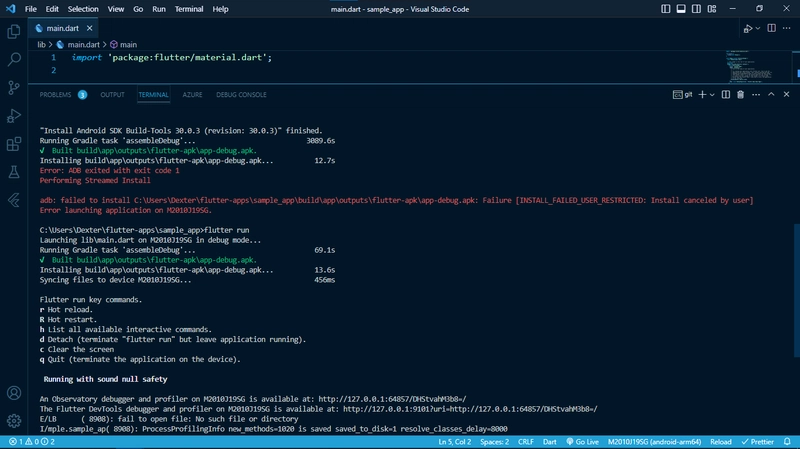Click main.dart in the breadcrumb
This screenshot has width=800, height=449.
pyautogui.click(x=83, y=44)
